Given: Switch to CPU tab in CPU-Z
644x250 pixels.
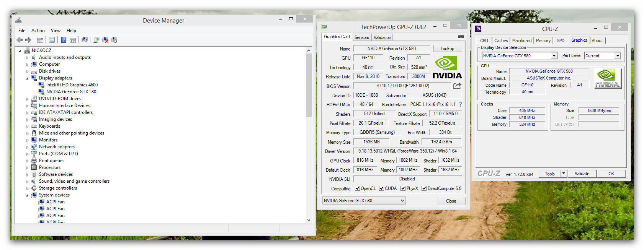Looking at the screenshot, I should click(484, 41).
